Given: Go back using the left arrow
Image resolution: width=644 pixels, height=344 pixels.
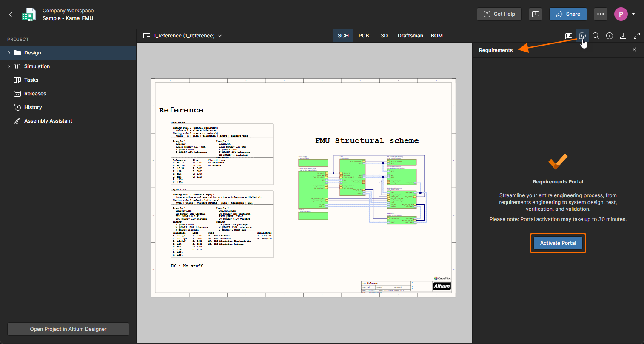Looking at the screenshot, I should [x=11, y=14].
